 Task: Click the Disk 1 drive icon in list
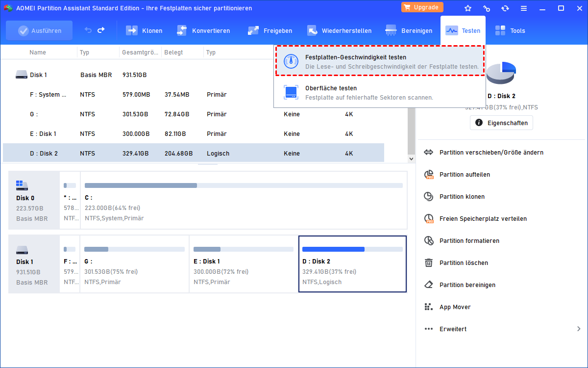point(22,75)
